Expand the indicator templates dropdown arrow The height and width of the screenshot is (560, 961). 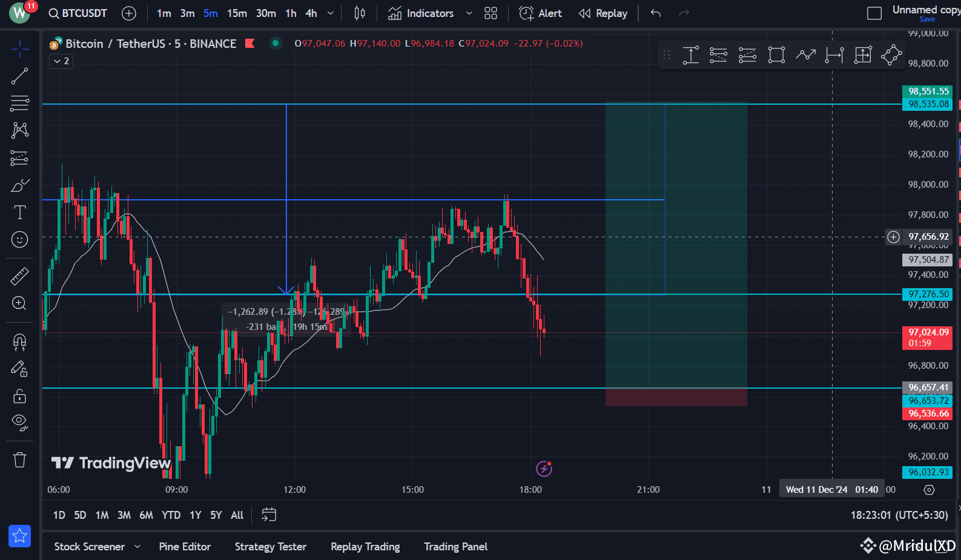(469, 13)
